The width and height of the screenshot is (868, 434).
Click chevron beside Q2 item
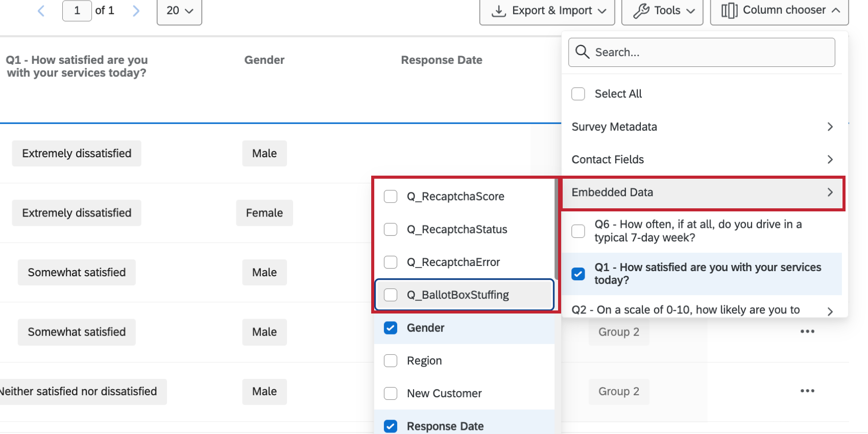point(830,311)
